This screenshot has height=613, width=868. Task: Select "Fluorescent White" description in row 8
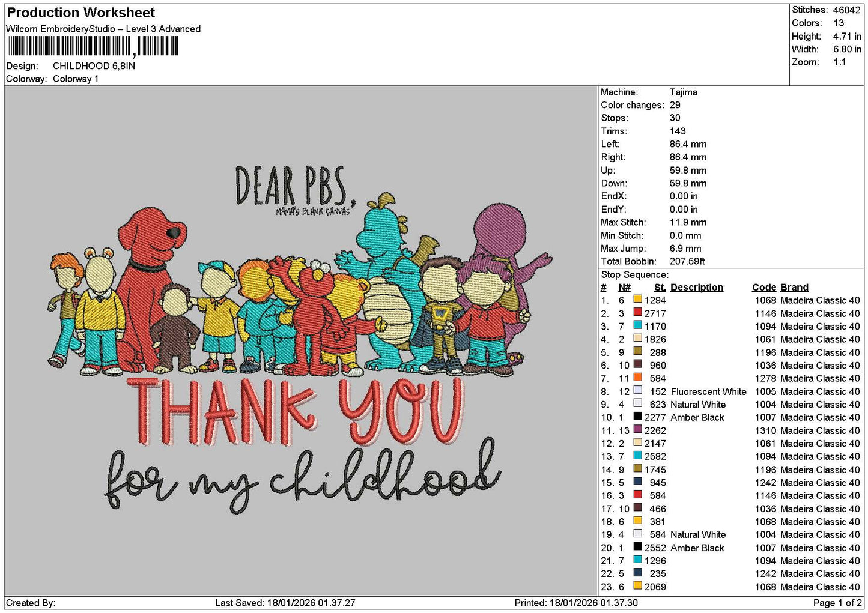[x=708, y=391]
